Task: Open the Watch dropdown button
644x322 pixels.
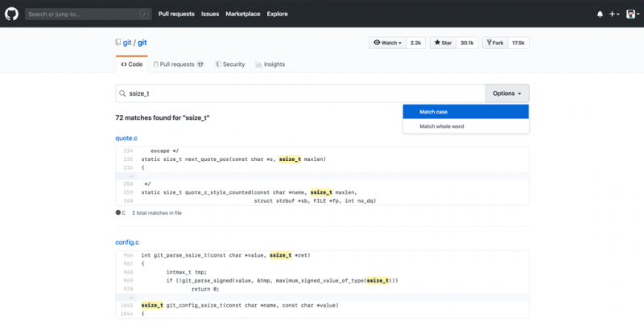Action: click(x=388, y=43)
